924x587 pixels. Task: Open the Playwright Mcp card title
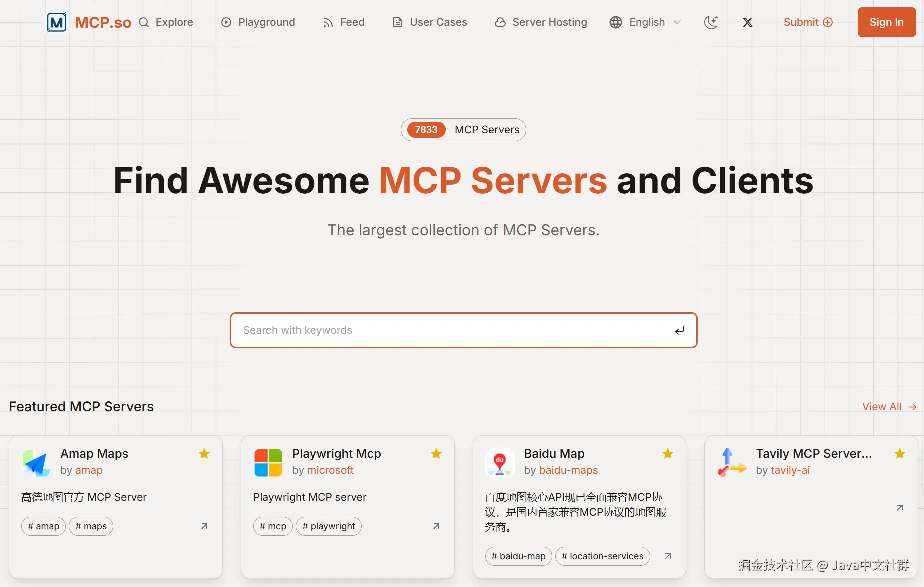click(x=337, y=454)
